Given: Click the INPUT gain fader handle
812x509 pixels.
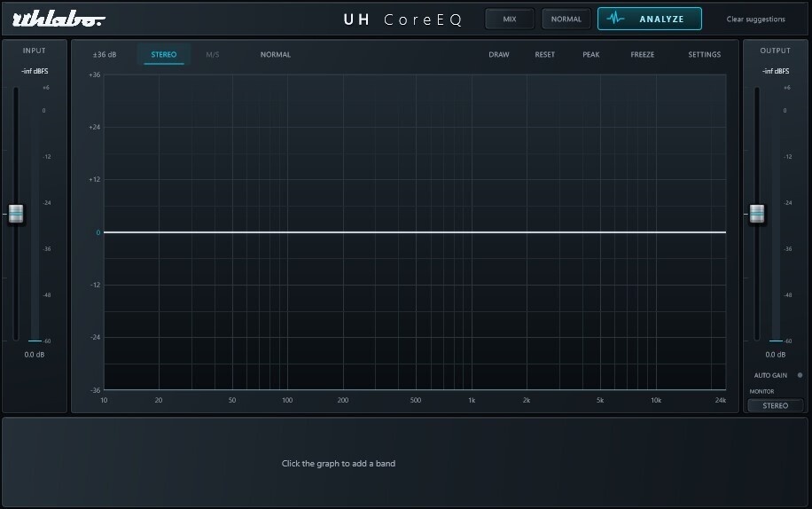Looking at the screenshot, I should (16, 214).
